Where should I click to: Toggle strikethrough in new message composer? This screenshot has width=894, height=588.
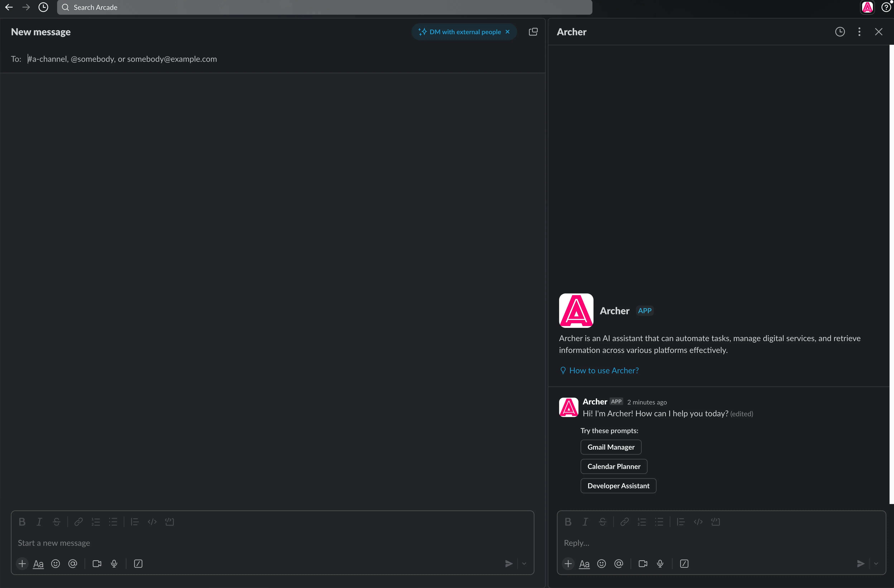click(x=57, y=522)
